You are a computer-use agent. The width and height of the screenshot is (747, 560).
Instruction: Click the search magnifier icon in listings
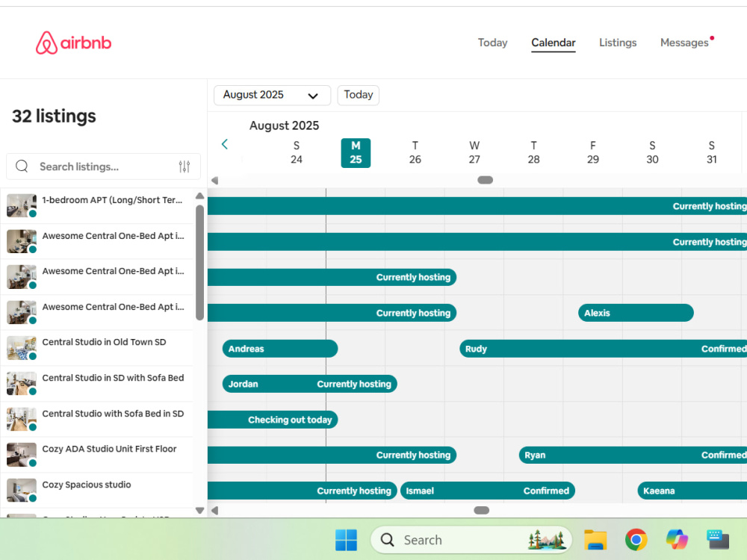tap(22, 167)
